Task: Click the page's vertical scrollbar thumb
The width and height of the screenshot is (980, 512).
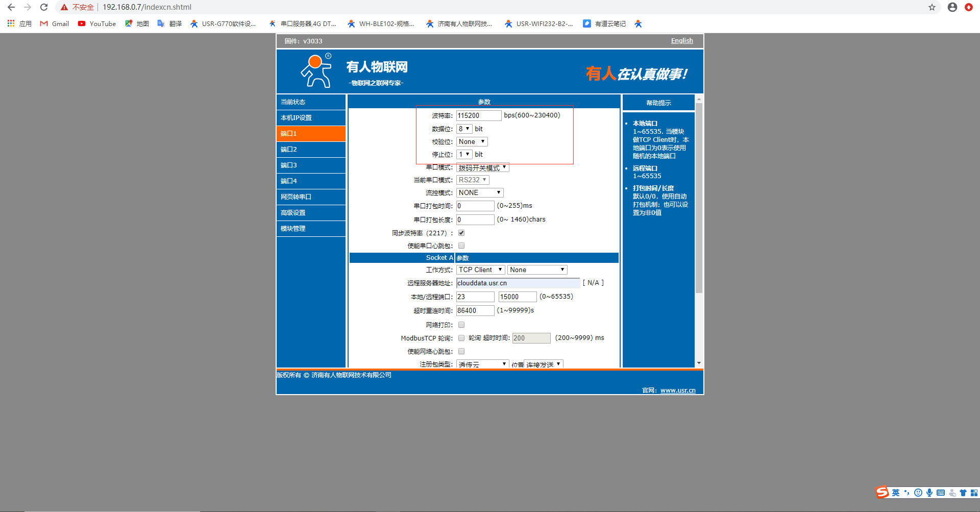Action: pos(699,198)
